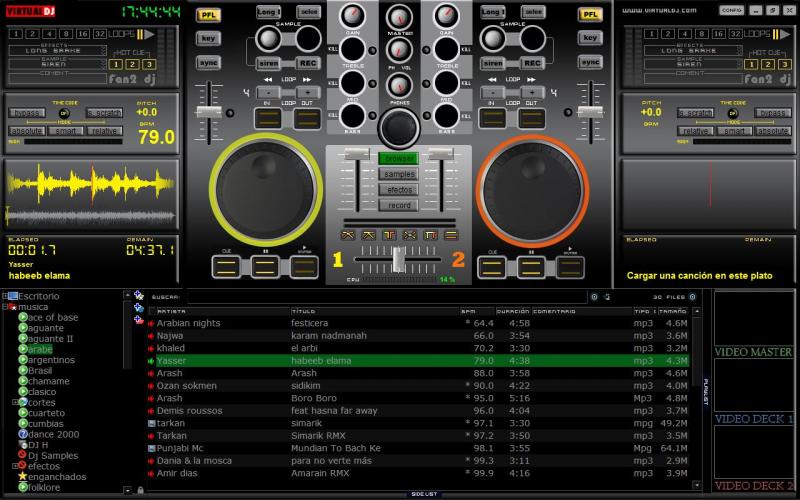The width and height of the screenshot is (800, 500).
Task: Click deck 1 Loop IN pad
Action: click(268, 118)
